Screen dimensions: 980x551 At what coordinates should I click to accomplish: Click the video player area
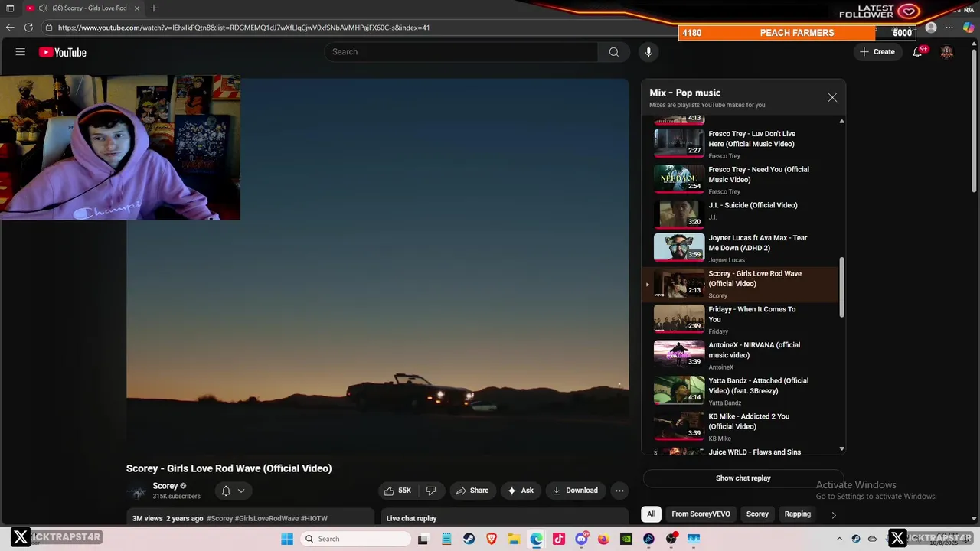click(377, 266)
